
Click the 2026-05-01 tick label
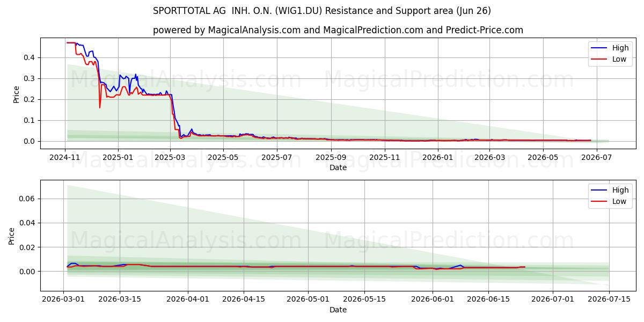tap(308, 299)
